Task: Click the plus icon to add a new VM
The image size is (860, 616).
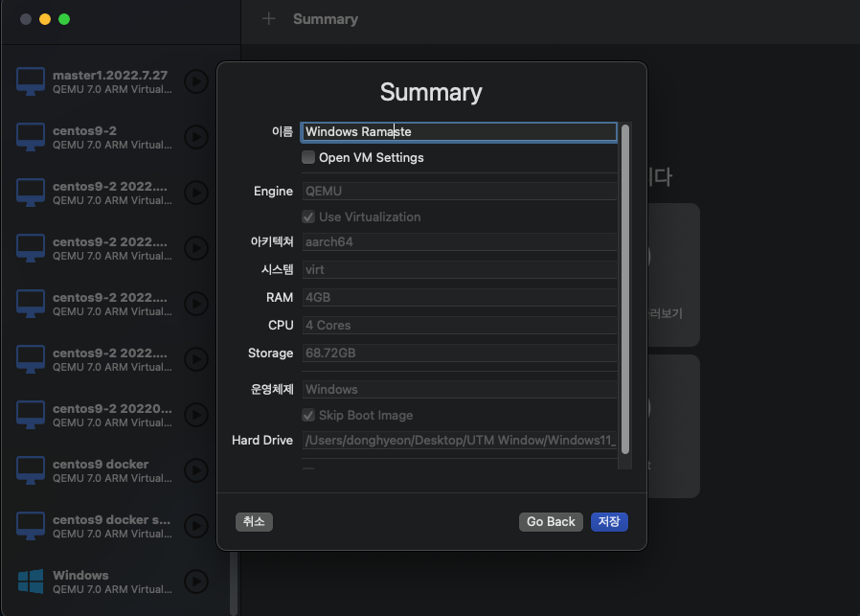Action: [x=269, y=19]
